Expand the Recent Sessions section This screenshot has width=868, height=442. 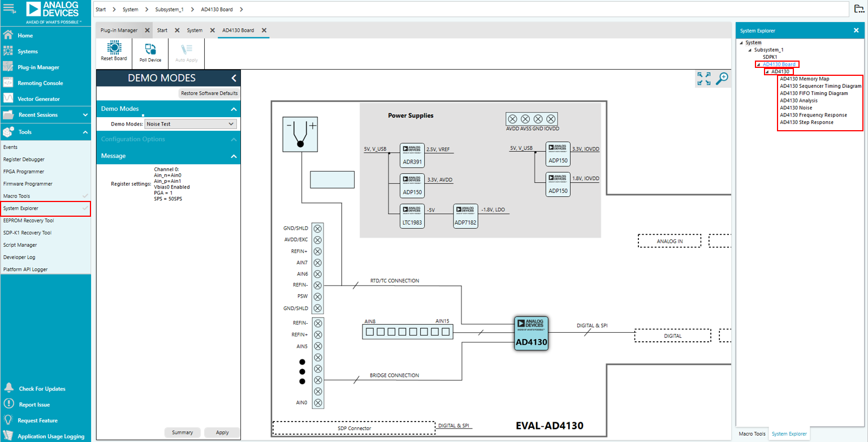(x=85, y=115)
